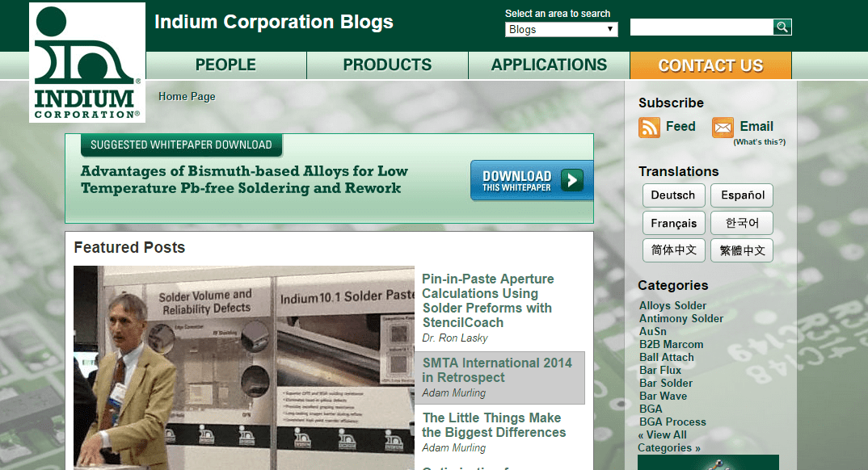
Task: Type in the search text field
Action: pos(701,27)
